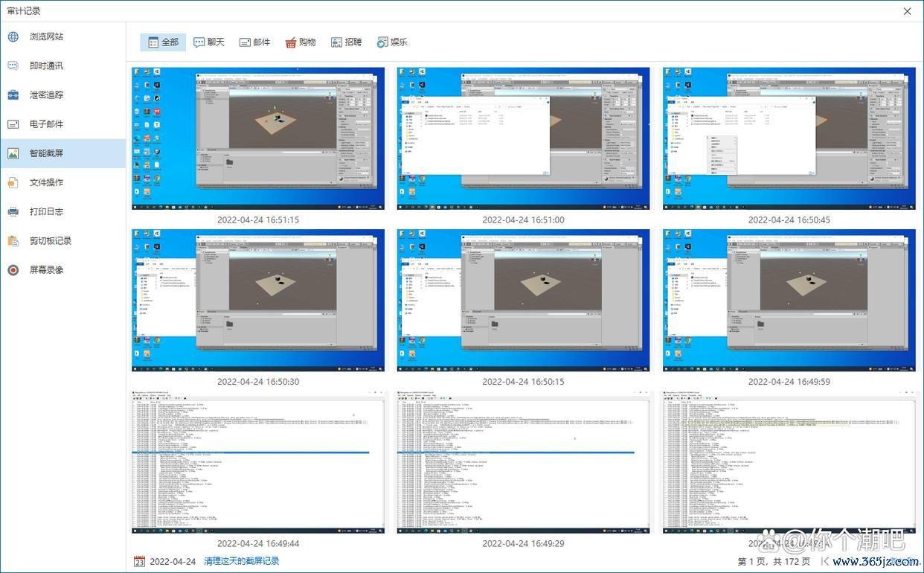Open the screenshot captured at 16:51:15
The width and height of the screenshot is (924, 573).
point(258,138)
